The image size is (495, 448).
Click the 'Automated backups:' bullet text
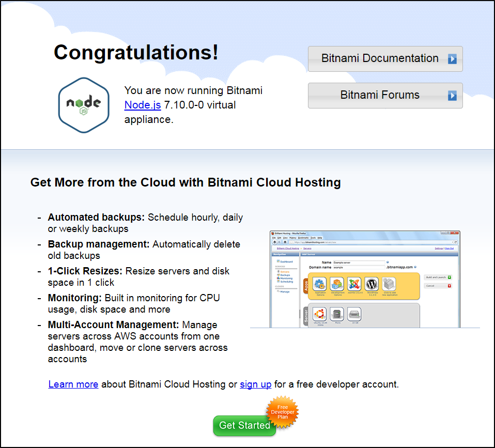(96, 217)
